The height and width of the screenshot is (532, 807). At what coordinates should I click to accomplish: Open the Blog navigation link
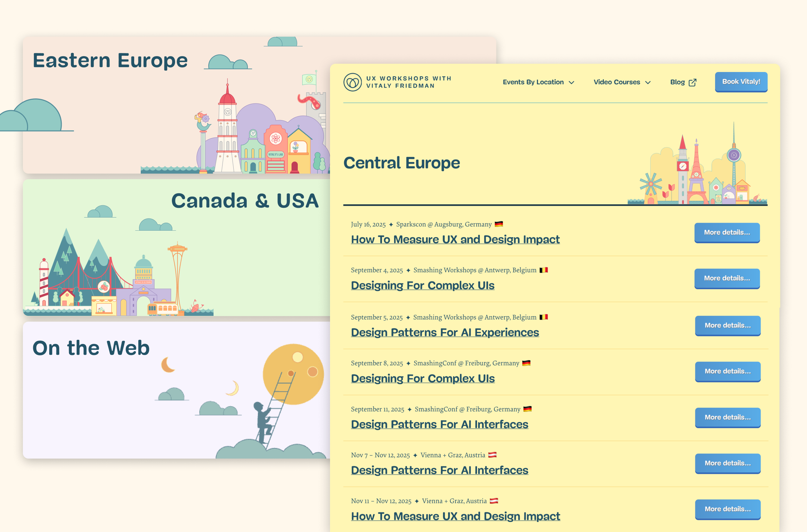677,82
